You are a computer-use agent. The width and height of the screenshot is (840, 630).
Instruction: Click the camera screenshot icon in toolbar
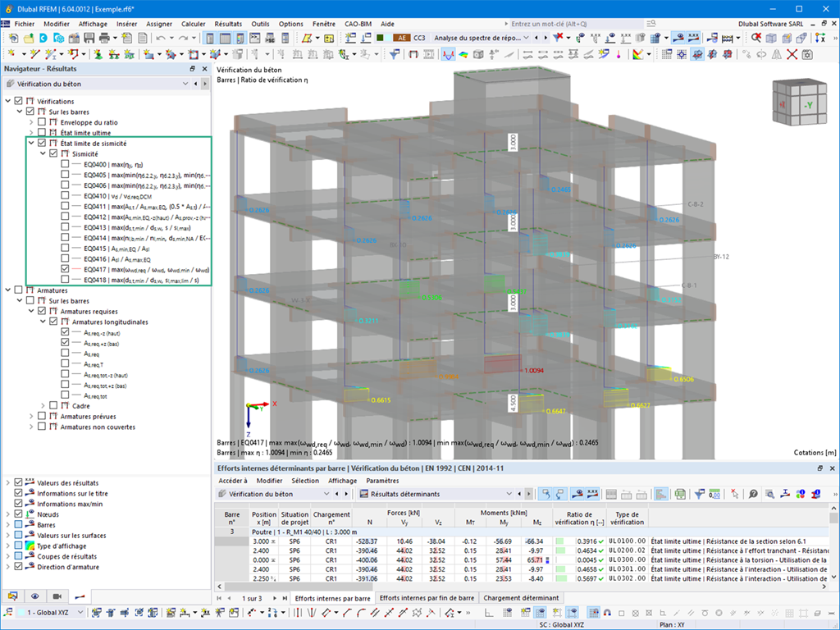(807, 54)
